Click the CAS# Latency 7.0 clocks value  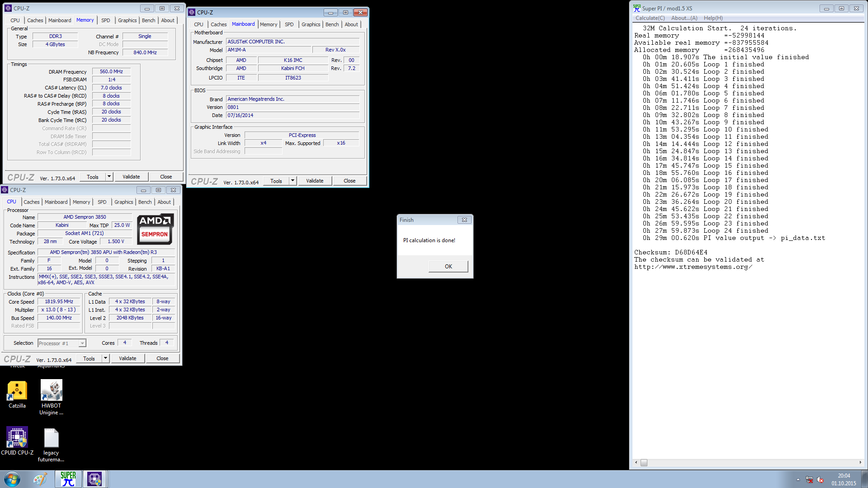[111, 88]
